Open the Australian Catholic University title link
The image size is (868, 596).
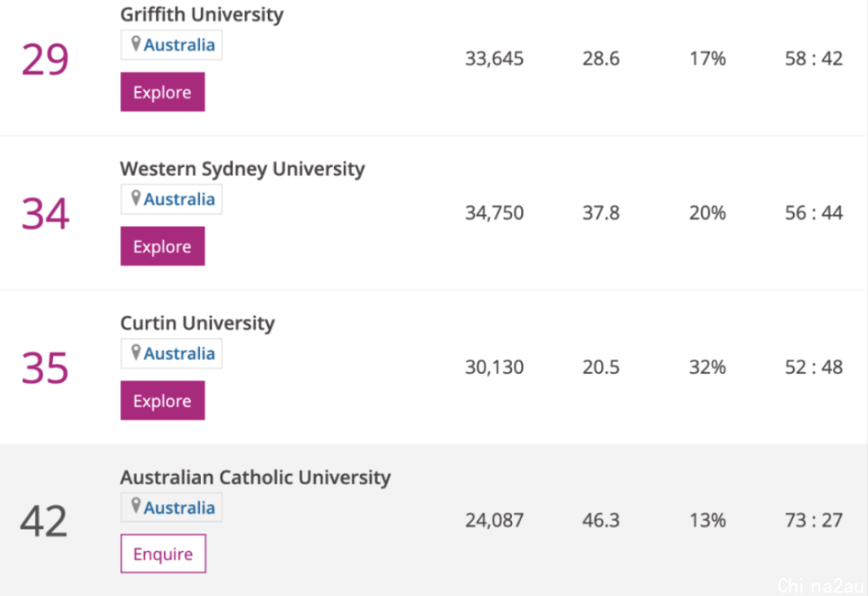point(255,477)
